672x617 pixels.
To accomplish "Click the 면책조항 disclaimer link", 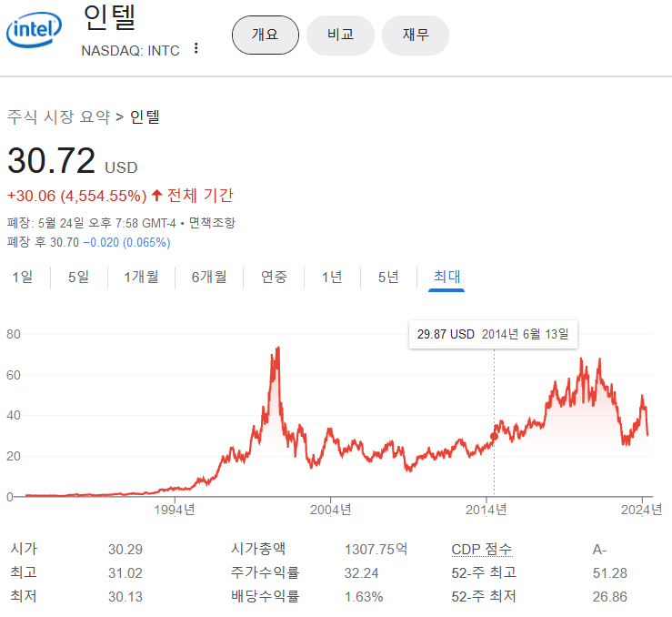I will point(212,223).
